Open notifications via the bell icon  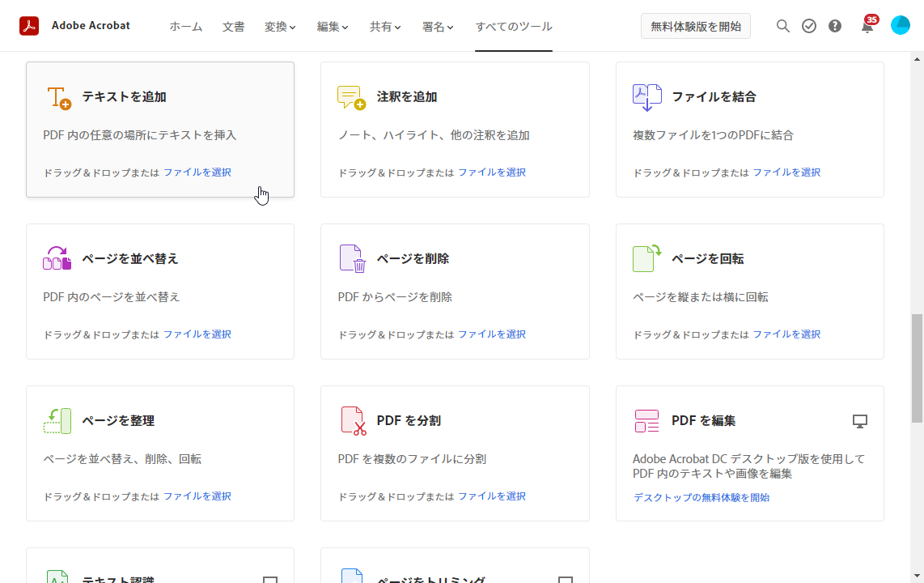coord(867,27)
